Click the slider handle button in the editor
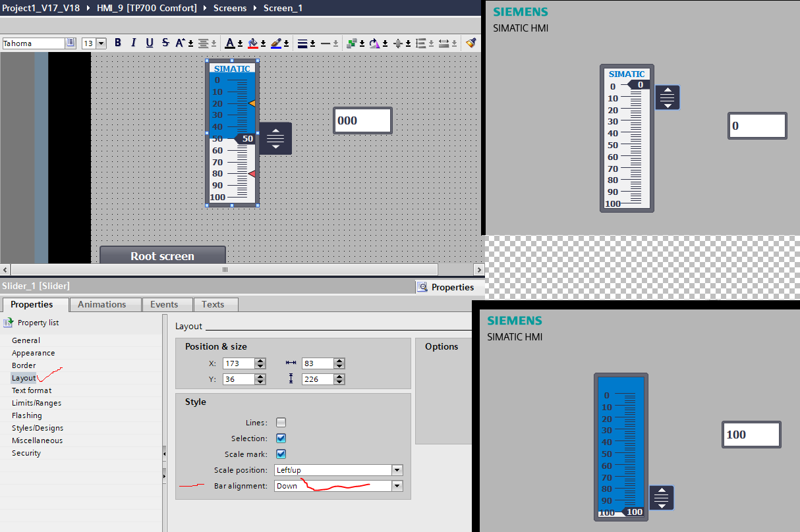Viewport: 800px width, 532px height. tap(275, 138)
